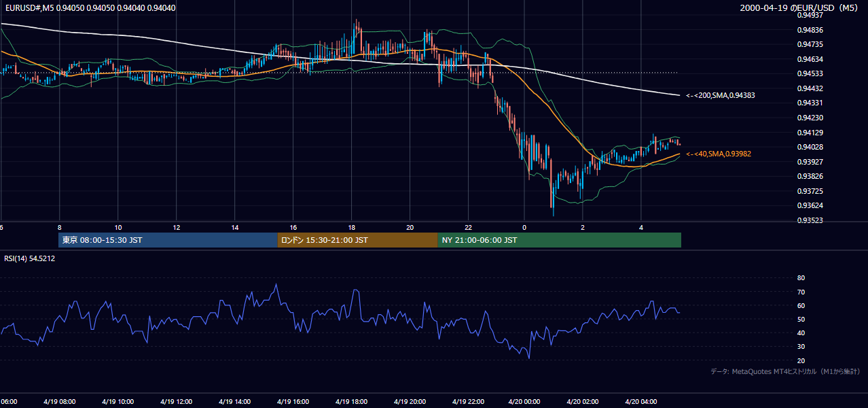Click hour label 14 under the price chart
Screen dimensions: 868x408
click(x=235, y=227)
